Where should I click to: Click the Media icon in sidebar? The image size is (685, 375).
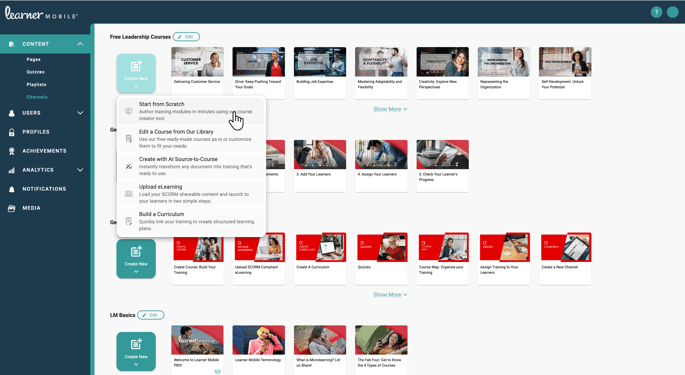pyautogui.click(x=12, y=208)
